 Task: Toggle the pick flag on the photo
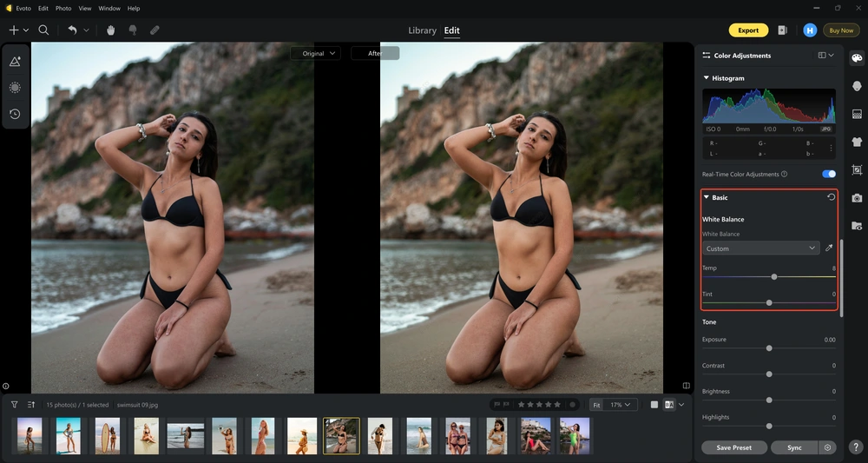(497, 405)
